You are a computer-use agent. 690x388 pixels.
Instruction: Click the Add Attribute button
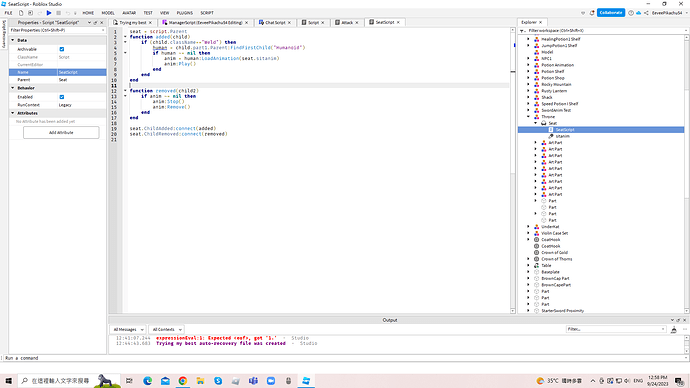pyautogui.click(x=61, y=132)
